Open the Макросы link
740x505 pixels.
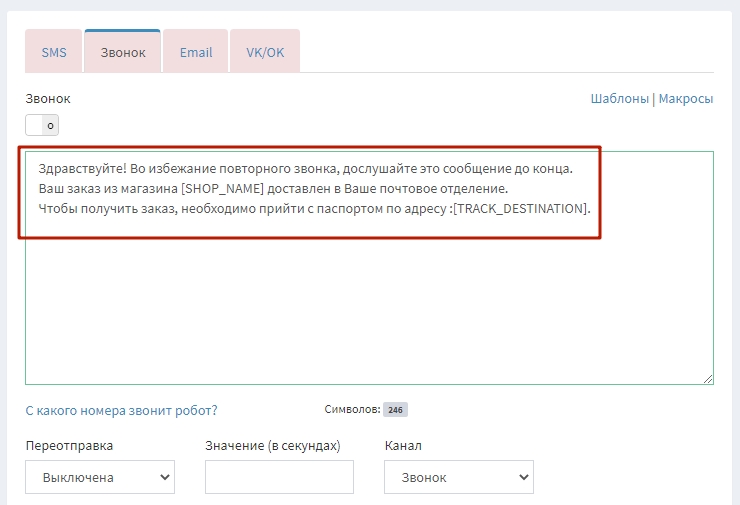[x=685, y=100]
